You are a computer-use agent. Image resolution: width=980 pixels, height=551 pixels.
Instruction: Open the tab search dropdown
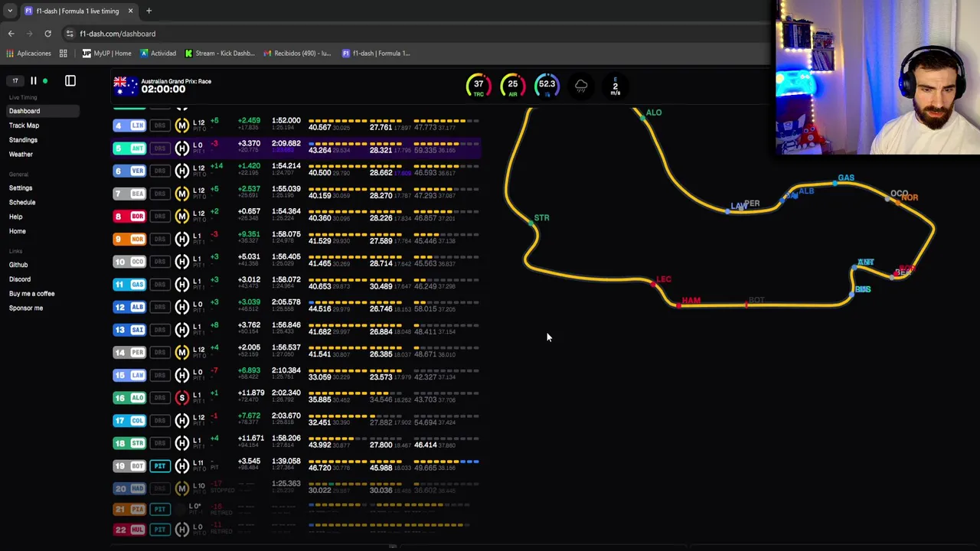10,11
